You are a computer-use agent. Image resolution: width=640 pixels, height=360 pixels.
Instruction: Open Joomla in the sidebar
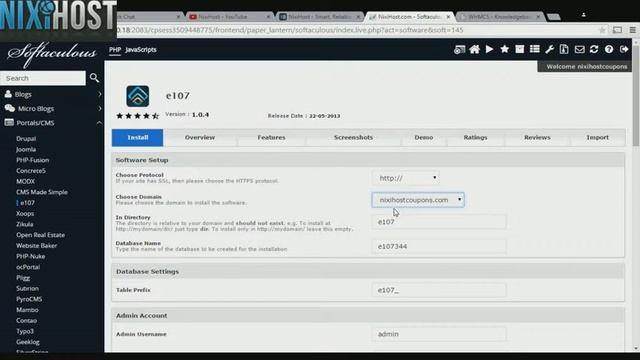[26, 149]
